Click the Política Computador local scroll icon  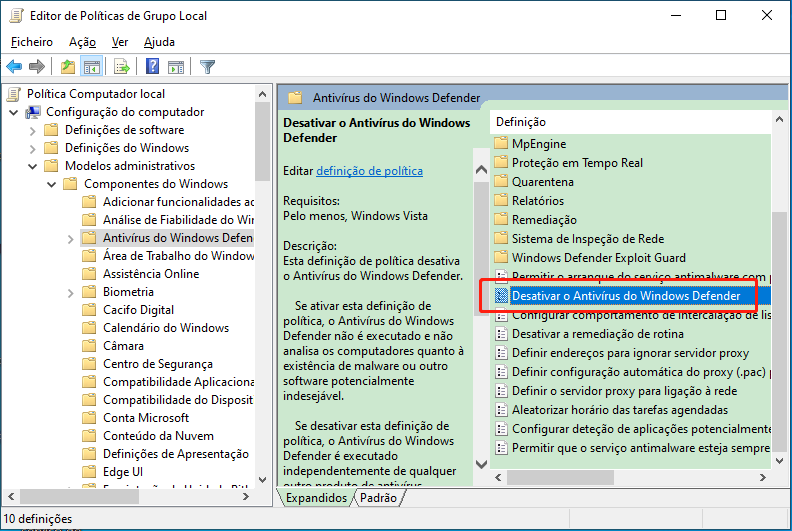click(14, 94)
